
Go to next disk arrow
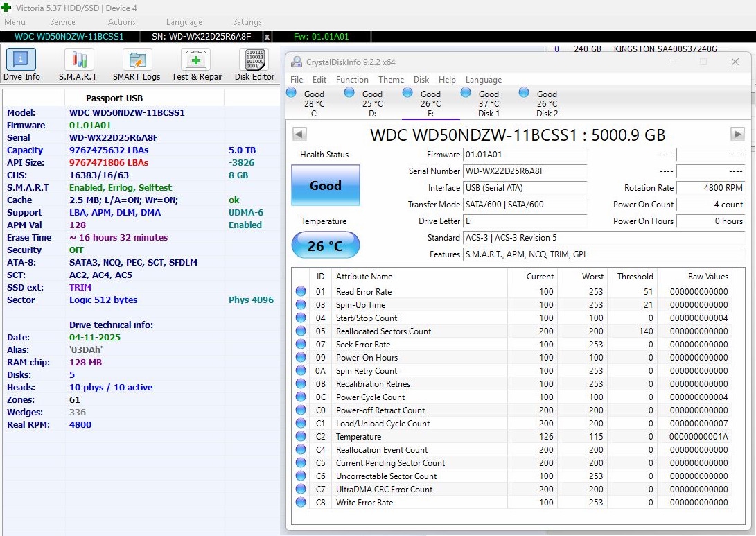pos(737,135)
